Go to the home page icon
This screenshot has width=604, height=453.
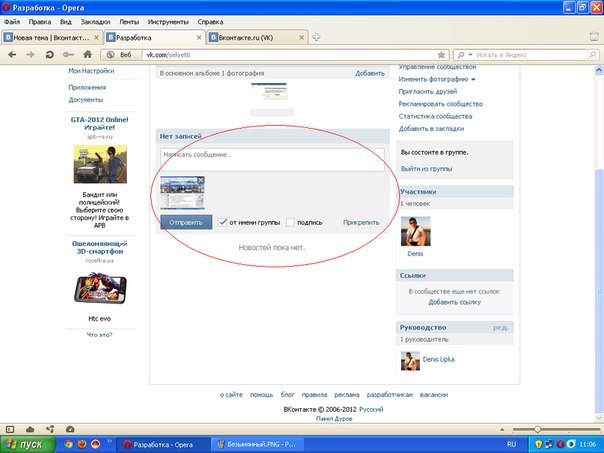point(87,54)
